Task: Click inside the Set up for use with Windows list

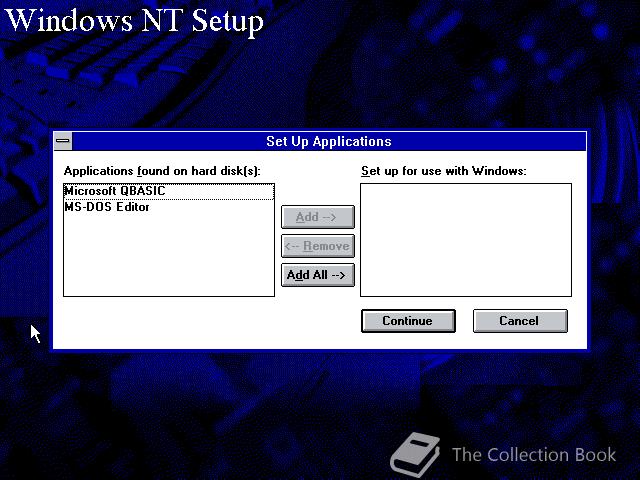Action: [x=466, y=240]
